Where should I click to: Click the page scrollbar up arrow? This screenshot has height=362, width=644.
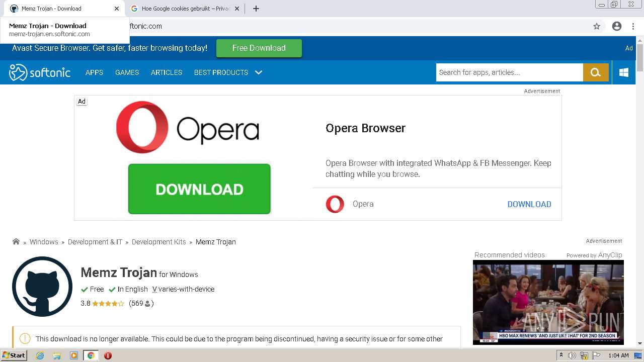(x=640, y=40)
